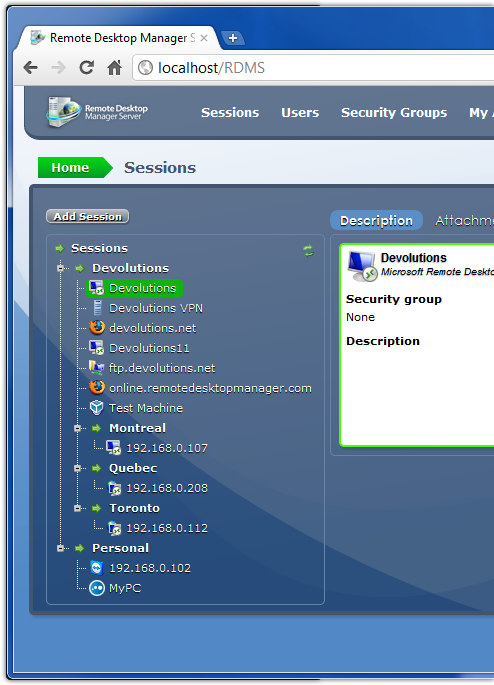Click the RDP icon beside selected Devolutions session
Screen dimensions: 494x685
tap(96, 288)
